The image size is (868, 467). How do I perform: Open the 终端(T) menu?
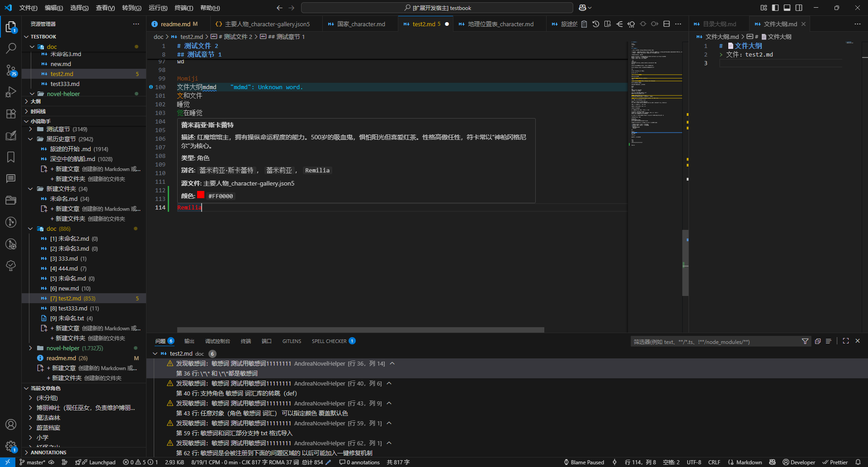click(184, 8)
